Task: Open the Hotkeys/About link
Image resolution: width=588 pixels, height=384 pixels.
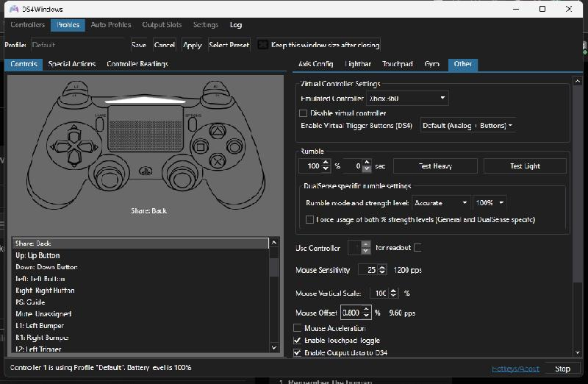Action: point(515,369)
